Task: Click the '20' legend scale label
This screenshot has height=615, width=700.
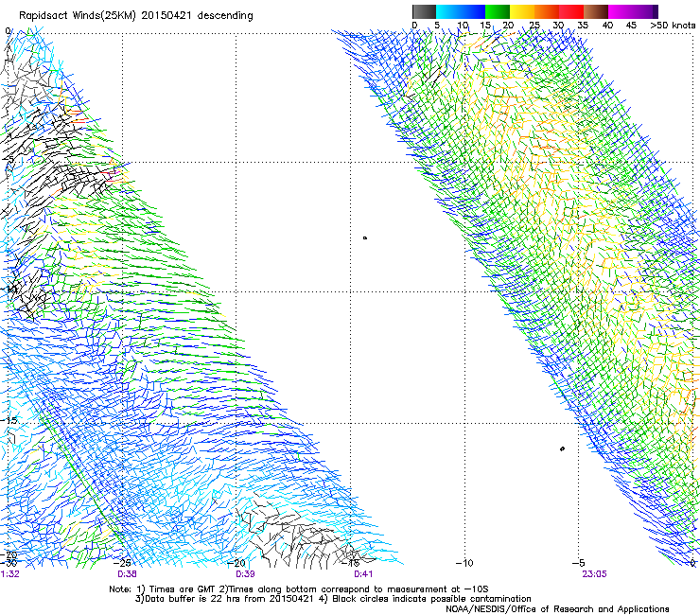Action: pos(508,26)
